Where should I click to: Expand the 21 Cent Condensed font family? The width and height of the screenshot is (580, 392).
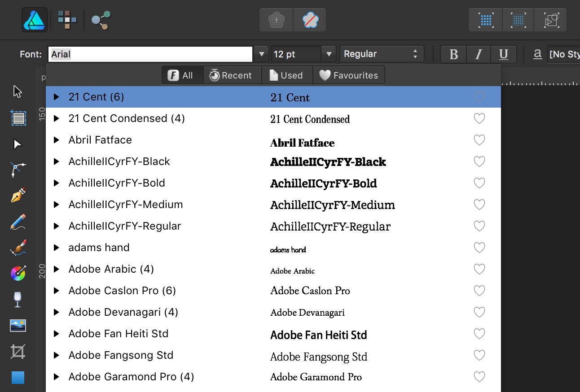56,118
